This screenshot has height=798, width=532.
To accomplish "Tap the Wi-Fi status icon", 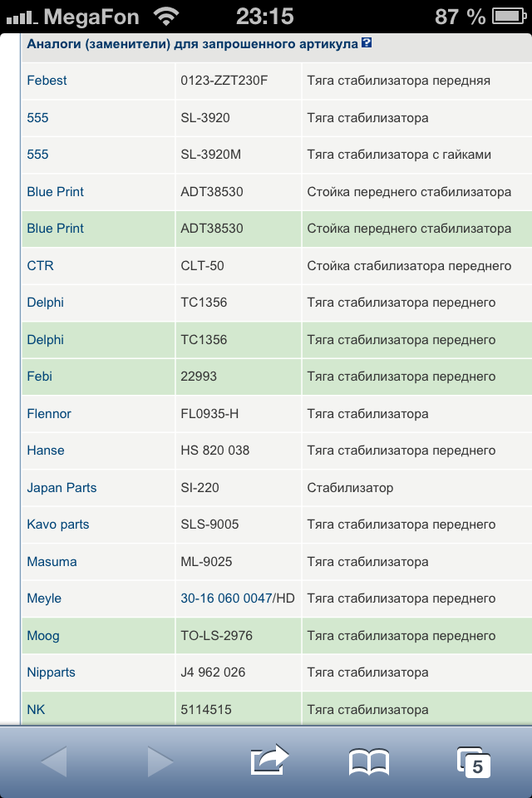I will tap(166, 16).
